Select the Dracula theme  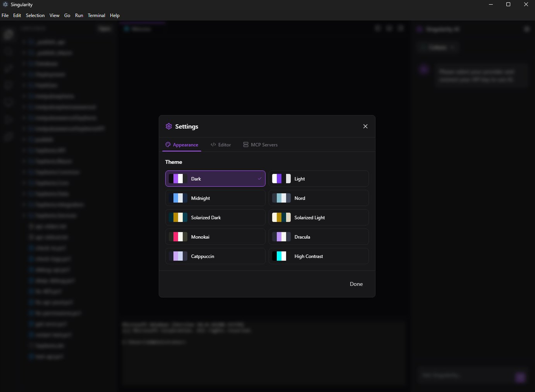click(x=318, y=237)
